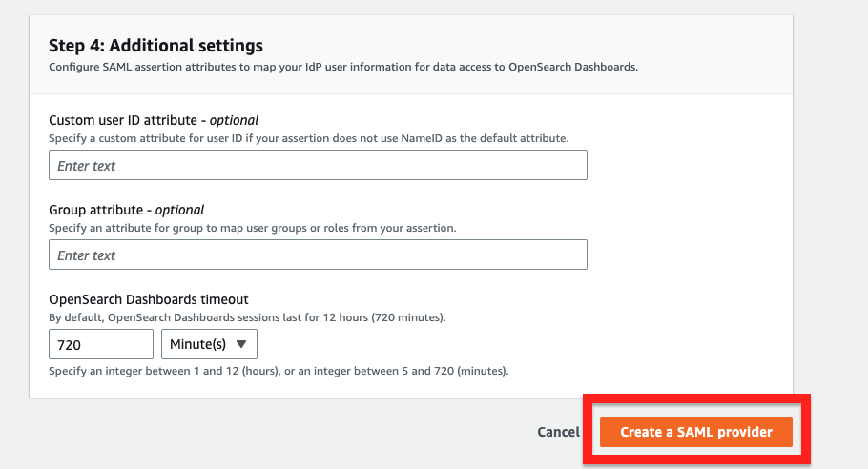Click the user groups or roles helper text
868x469 pixels.
(252, 228)
